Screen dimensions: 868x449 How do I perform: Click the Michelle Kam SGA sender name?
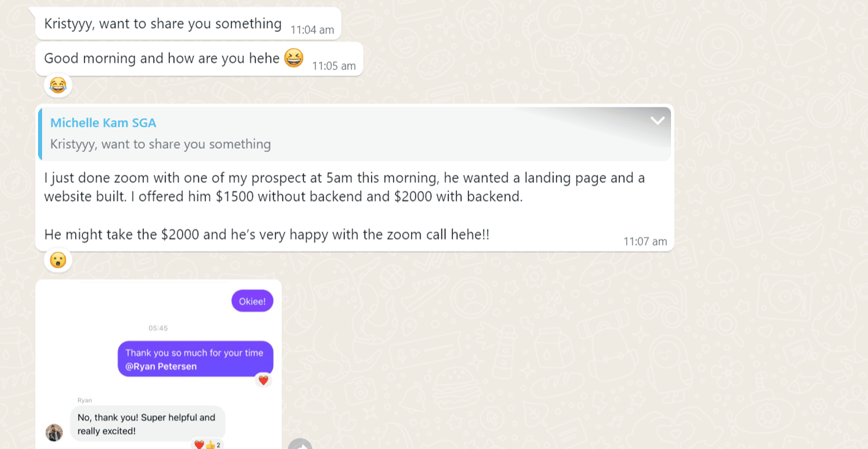(x=103, y=122)
